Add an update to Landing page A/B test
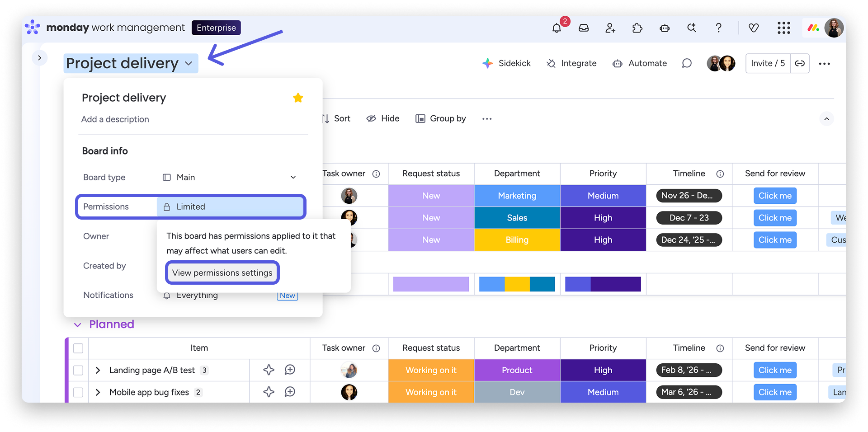The height and width of the screenshot is (432, 868). pos(290,370)
